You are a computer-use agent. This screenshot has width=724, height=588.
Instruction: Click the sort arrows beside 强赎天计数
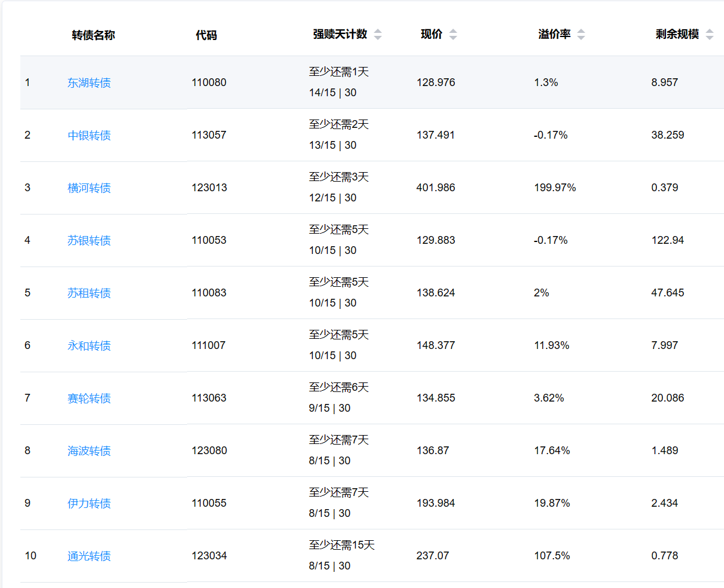[x=378, y=35]
